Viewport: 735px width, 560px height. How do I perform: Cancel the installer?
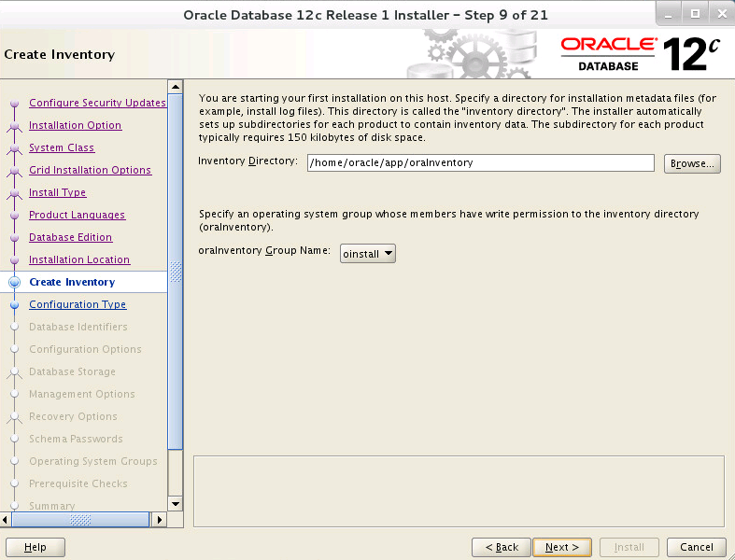[x=696, y=547]
